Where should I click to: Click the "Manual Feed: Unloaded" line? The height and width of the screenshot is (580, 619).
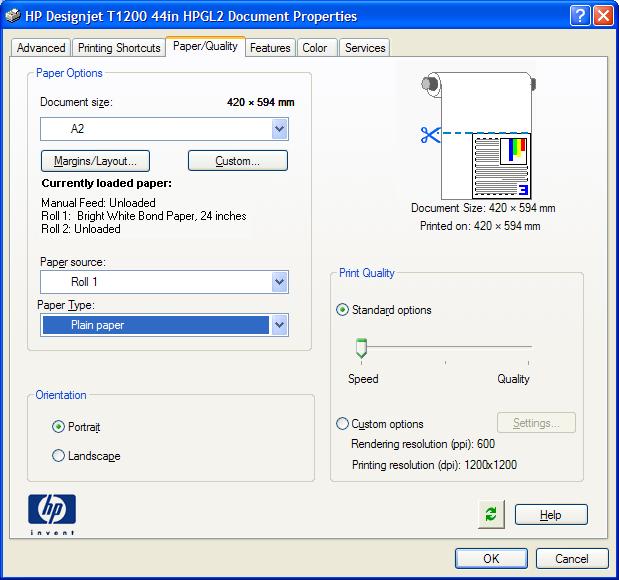[98, 203]
